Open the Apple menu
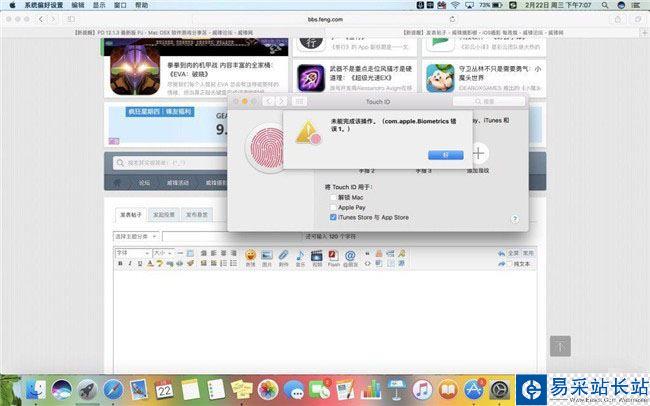The height and width of the screenshot is (406, 650). point(12,5)
